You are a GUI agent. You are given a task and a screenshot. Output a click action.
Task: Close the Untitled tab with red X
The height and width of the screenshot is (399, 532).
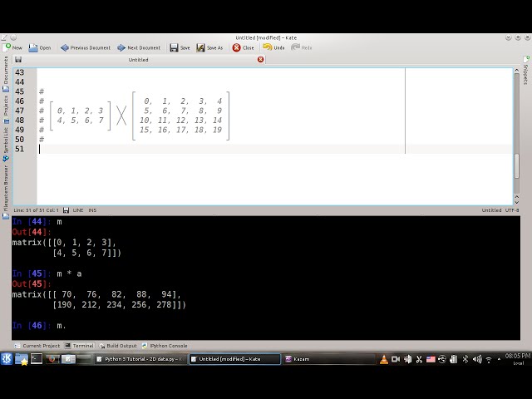260,60
